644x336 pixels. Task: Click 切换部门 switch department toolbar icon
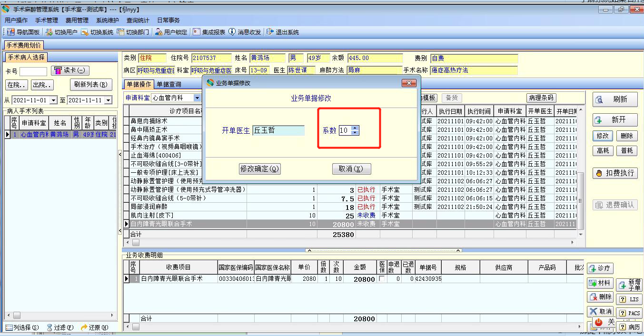point(133,32)
